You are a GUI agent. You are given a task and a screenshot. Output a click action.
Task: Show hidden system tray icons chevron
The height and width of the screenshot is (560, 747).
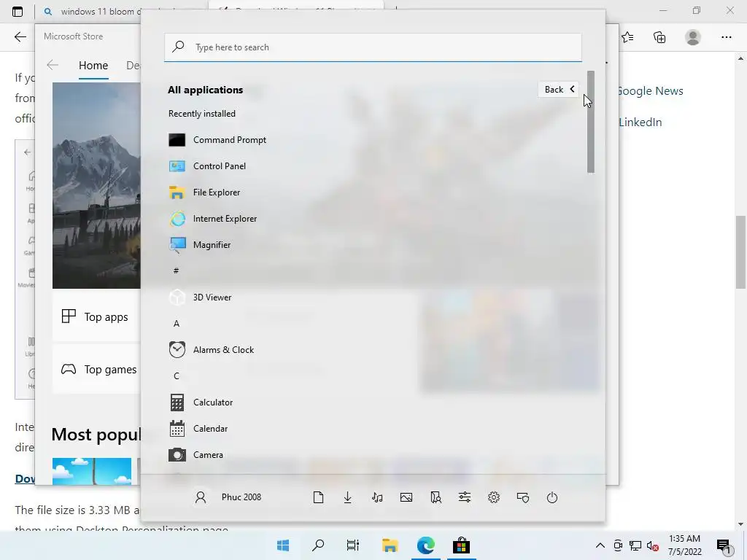(x=600, y=545)
